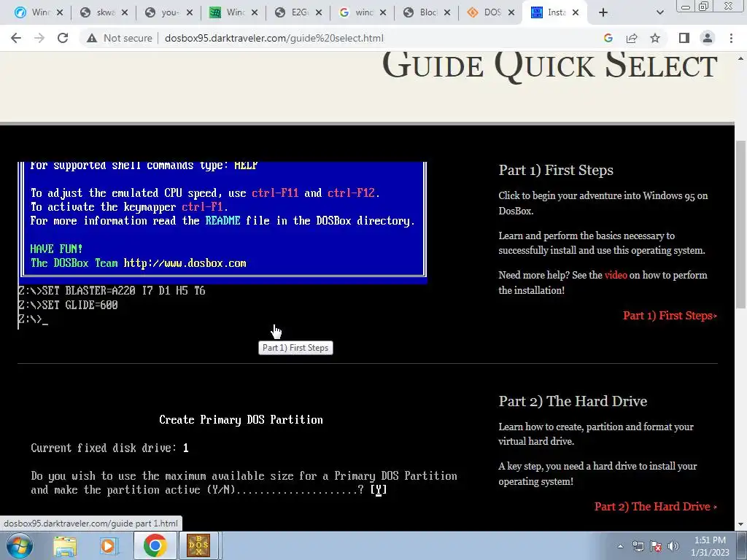Click the red video link
The image size is (747, 560).
tap(616, 275)
